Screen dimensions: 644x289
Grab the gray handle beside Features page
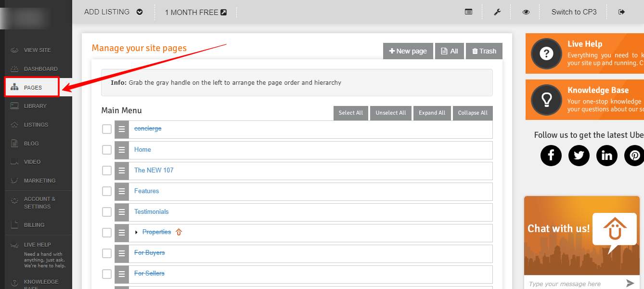(122, 191)
